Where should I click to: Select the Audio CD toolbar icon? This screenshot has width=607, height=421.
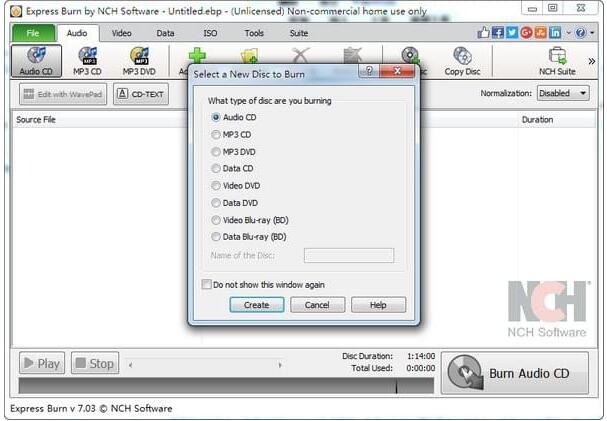[36, 61]
